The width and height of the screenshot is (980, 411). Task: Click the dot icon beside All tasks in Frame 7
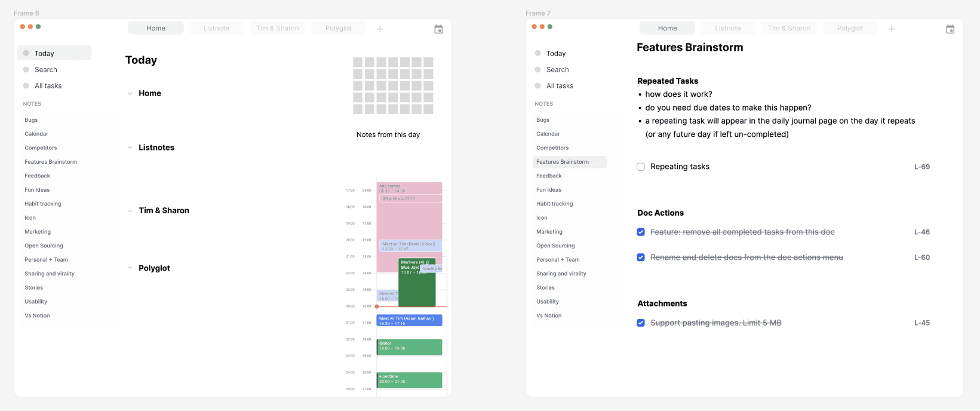click(537, 85)
